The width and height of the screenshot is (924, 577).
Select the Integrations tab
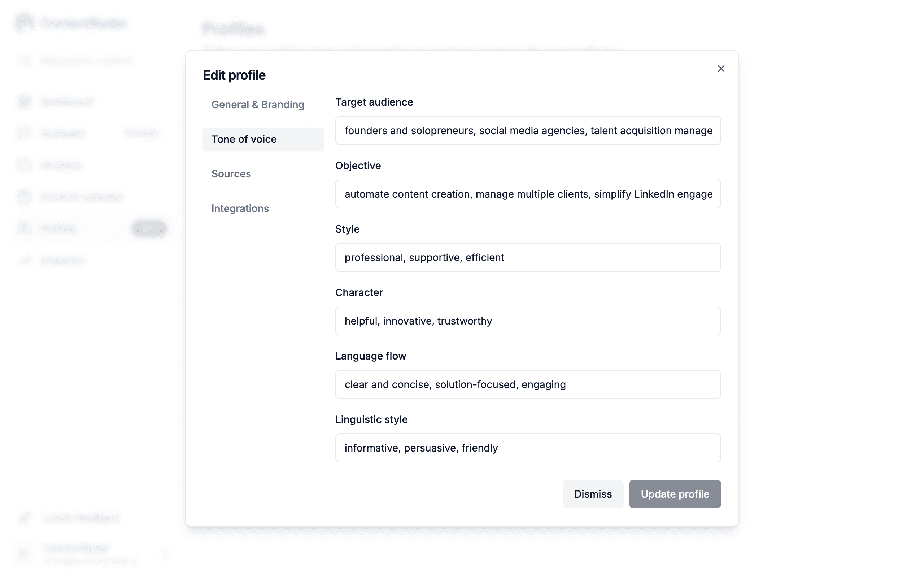[240, 209]
